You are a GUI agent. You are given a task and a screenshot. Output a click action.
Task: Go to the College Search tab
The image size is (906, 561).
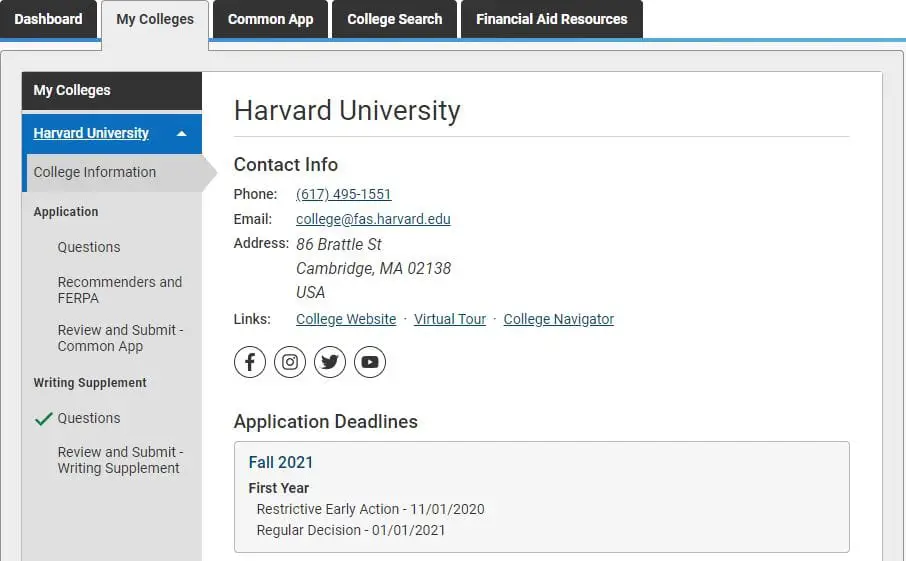pyautogui.click(x=394, y=19)
